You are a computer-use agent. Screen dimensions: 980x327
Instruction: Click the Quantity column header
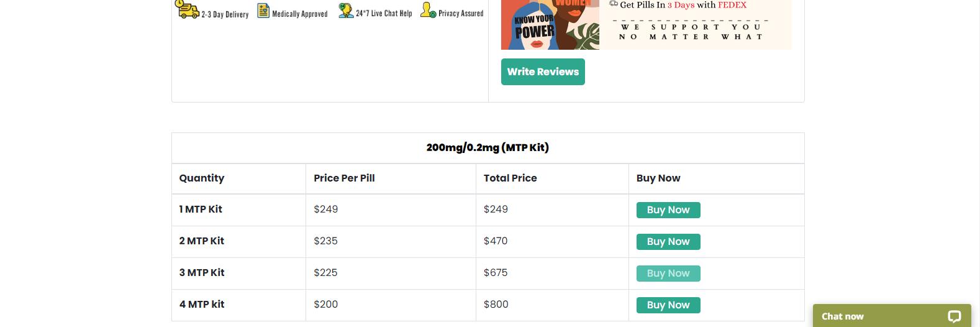click(x=202, y=178)
